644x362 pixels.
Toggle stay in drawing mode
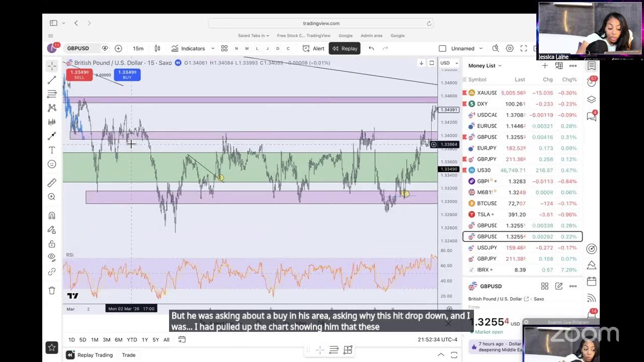tap(52, 230)
